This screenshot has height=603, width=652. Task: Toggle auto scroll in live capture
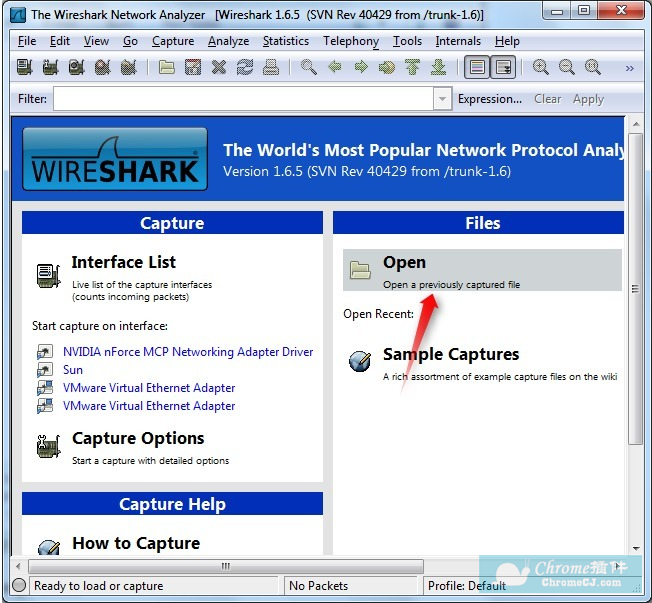tap(503, 67)
